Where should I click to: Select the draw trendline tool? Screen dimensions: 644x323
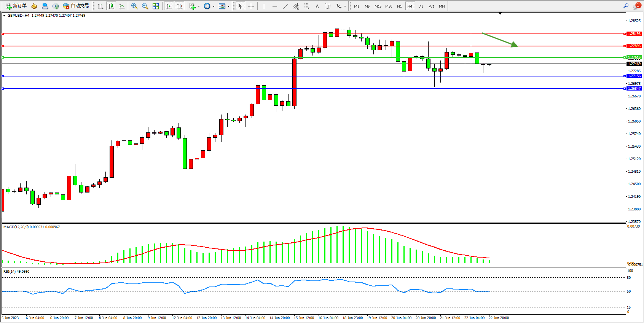tap(285, 6)
